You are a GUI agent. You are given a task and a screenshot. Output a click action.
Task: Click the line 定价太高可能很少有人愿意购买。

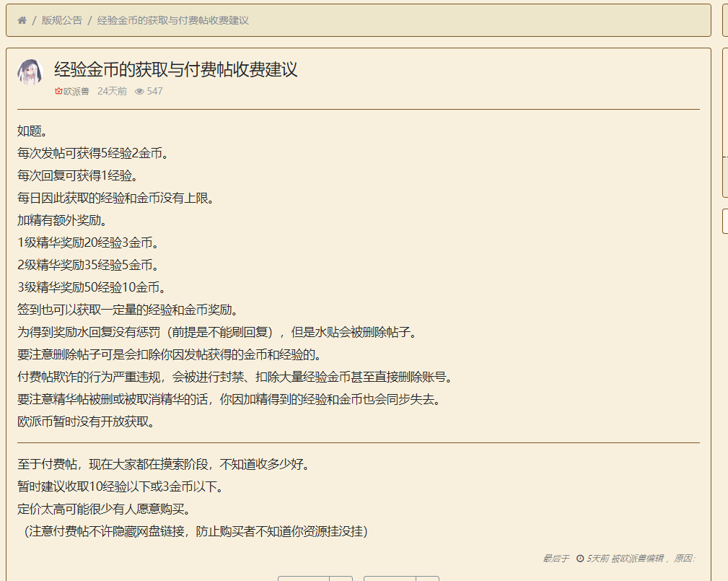(x=103, y=509)
